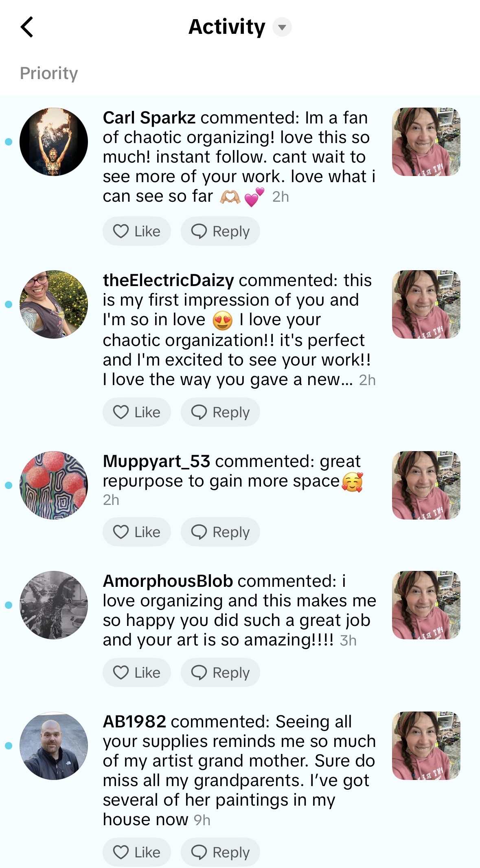Image resolution: width=480 pixels, height=868 pixels.
Task: Open Carl Sparkz's profile picture
Action: (54, 142)
